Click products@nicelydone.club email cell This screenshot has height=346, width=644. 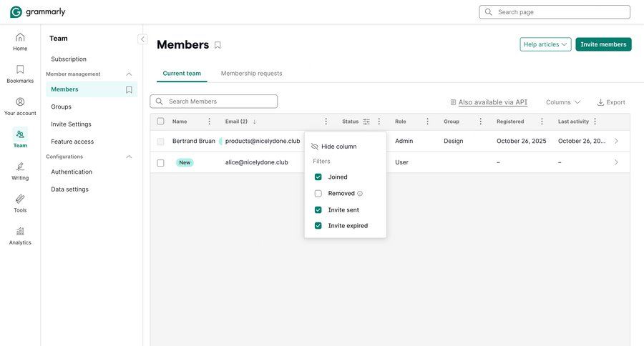pyautogui.click(x=263, y=141)
